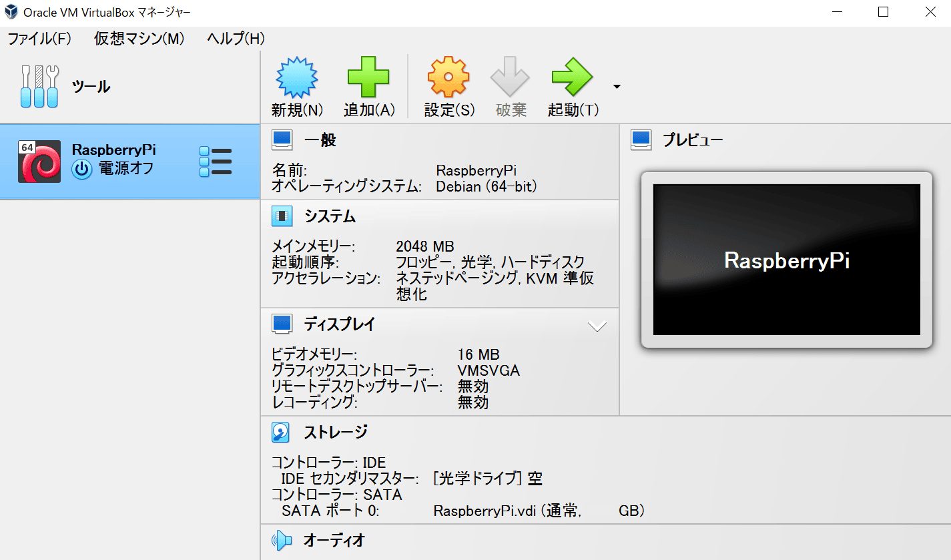Click the 16 MB video memory value
The image size is (951, 560).
coord(479,354)
